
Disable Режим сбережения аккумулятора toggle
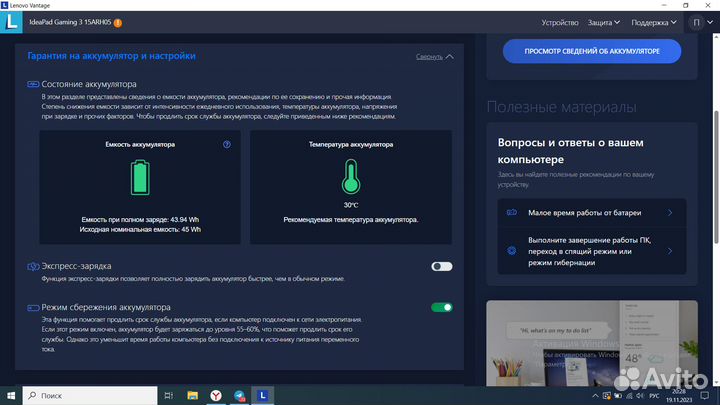(x=442, y=307)
